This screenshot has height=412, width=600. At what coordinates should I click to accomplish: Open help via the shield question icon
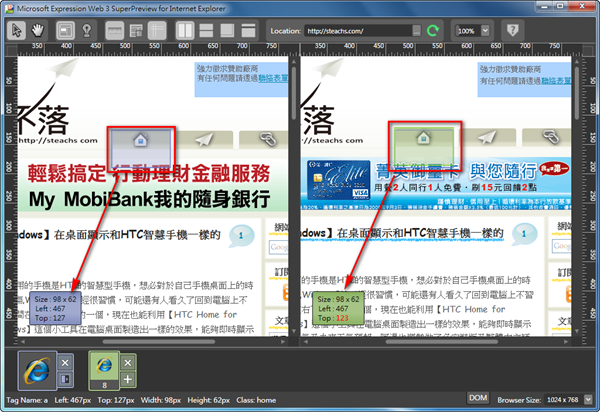coord(513,30)
